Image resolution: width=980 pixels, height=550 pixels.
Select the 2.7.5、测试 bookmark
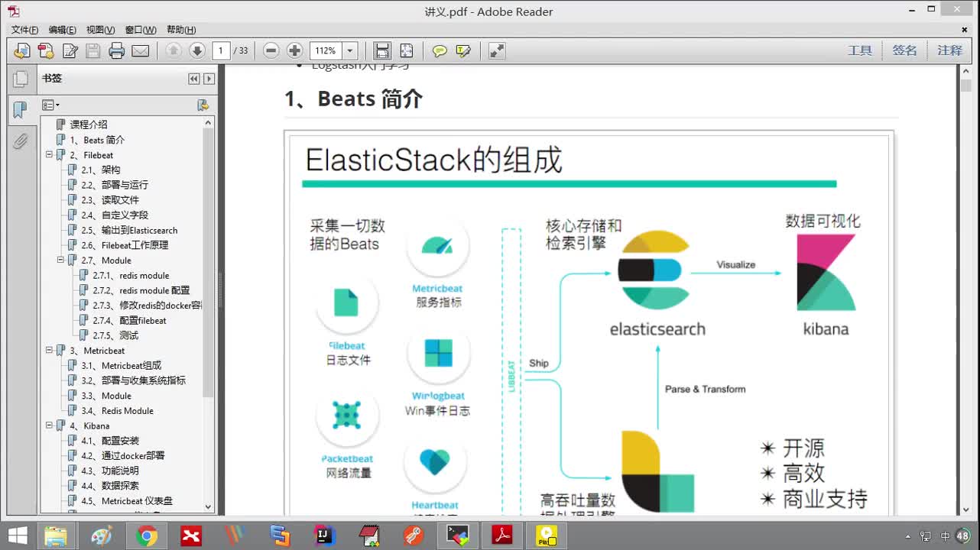(x=115, y=335)
